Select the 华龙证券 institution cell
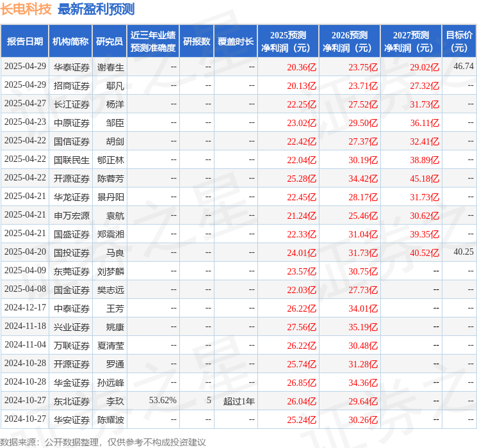The image size is (477, 448). [x=72, y=197]
